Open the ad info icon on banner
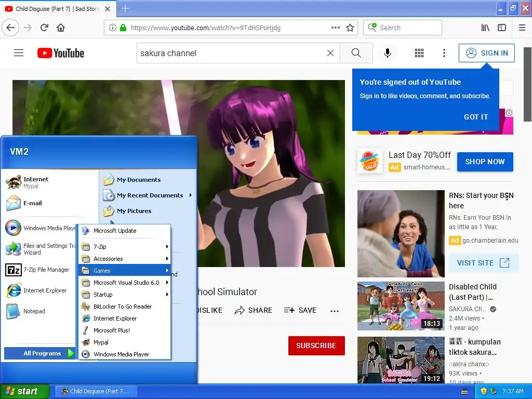The width and height of the screenshot is (532, 399). tap(509, 113)
